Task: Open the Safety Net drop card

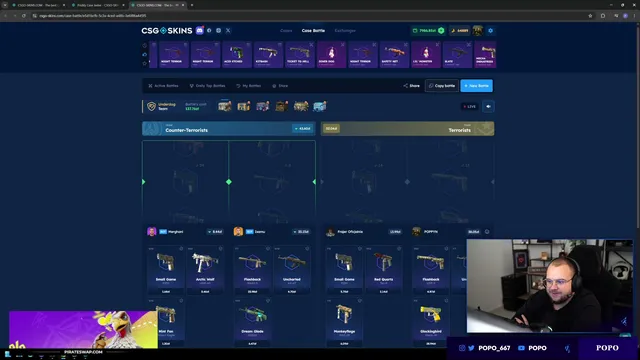Action: pyautogui.click(x=394, y=54)
